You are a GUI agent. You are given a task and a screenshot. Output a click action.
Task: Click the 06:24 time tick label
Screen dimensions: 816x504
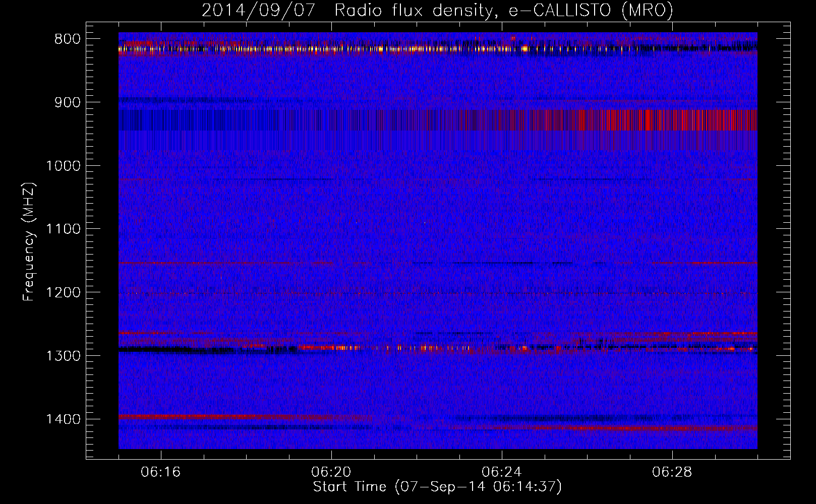click(502, 472)
